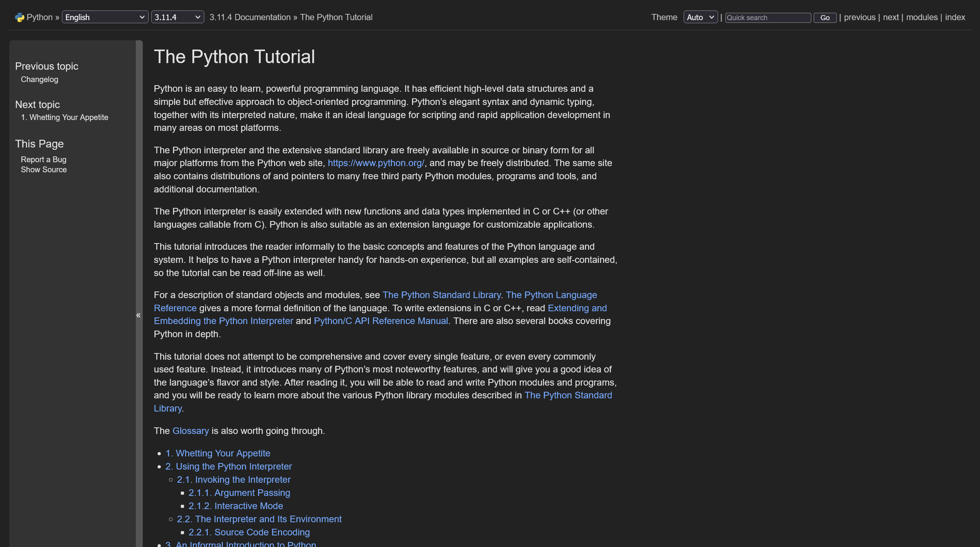Click the Python logo icon
The height and width of the screenshot is (547, 980).
coord(19,17)
